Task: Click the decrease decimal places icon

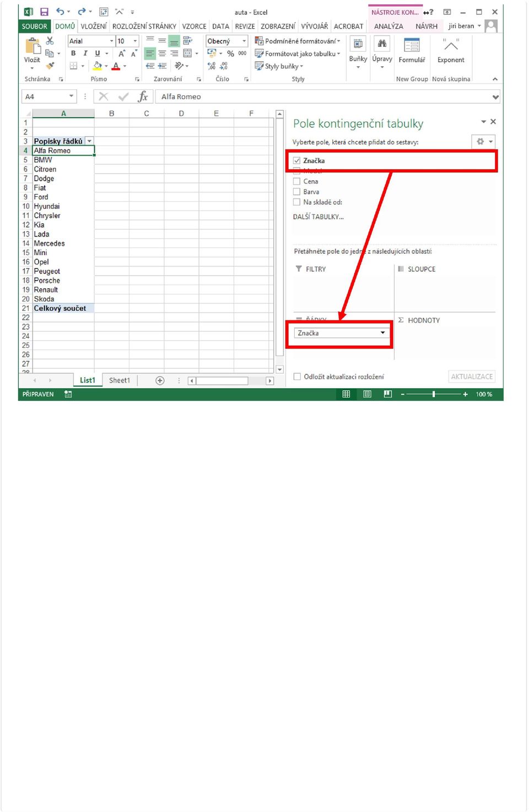Action: (x=224, y=66)
